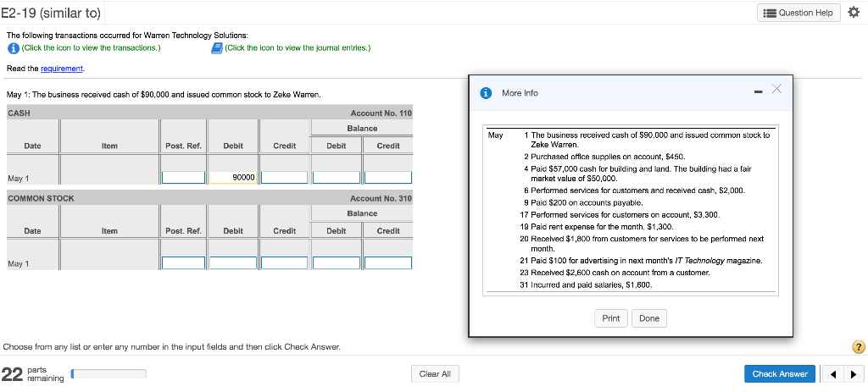Click the COMMON STOCK account title
This screenshot has width=868, height=392.
[41, 198]
